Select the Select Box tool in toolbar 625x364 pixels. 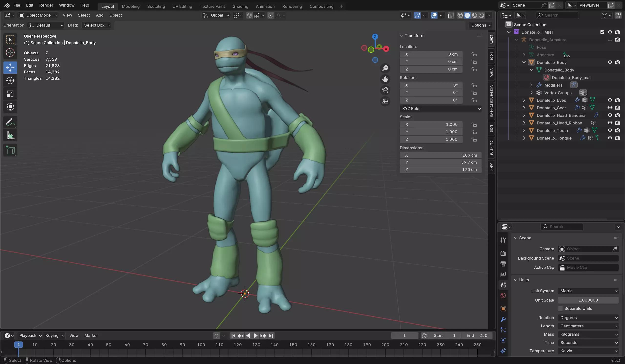[10, 40]
